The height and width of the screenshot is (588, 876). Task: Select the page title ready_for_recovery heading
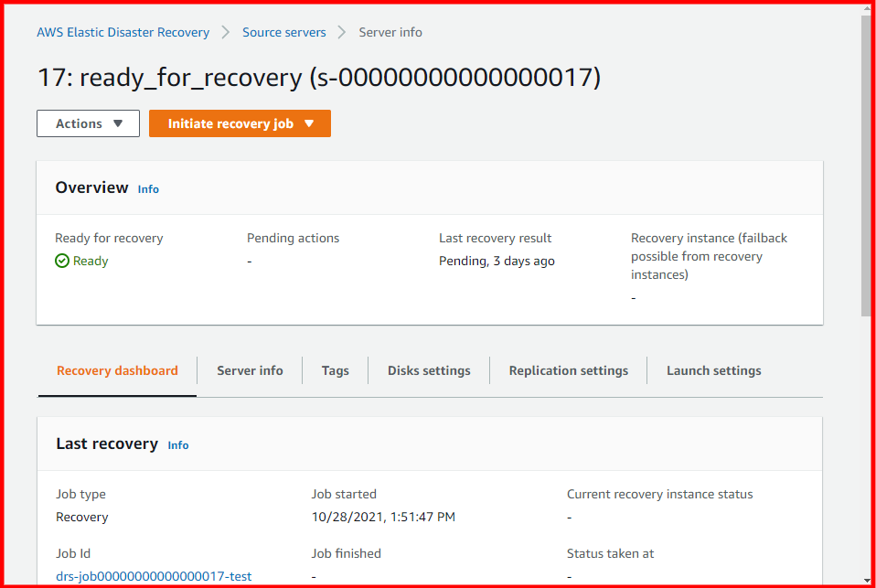point(319,77)
